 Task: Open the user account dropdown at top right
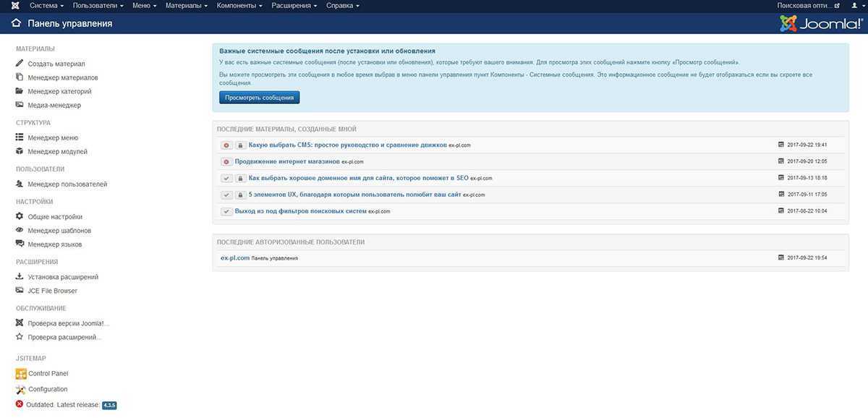pos(856,6)
